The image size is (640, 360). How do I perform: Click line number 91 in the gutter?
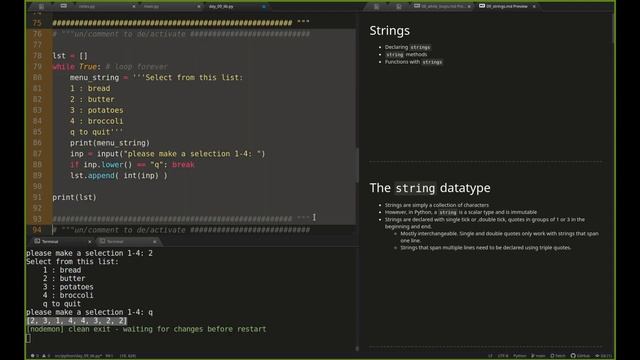click(37, 198)
